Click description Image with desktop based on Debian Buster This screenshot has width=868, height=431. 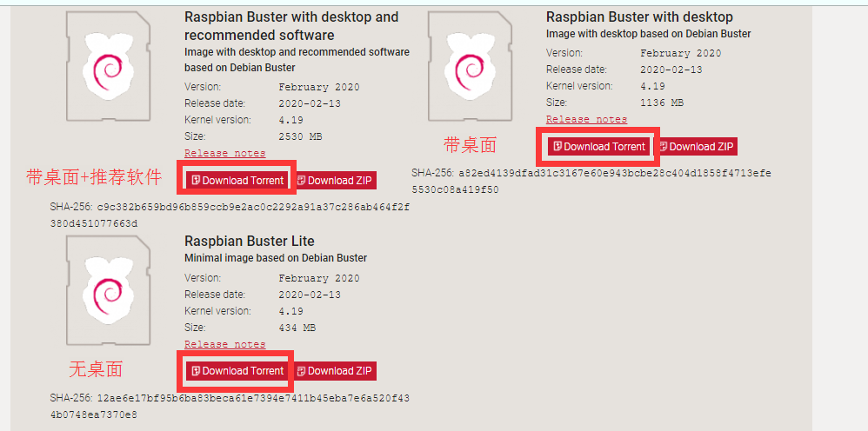click(648, 34)
